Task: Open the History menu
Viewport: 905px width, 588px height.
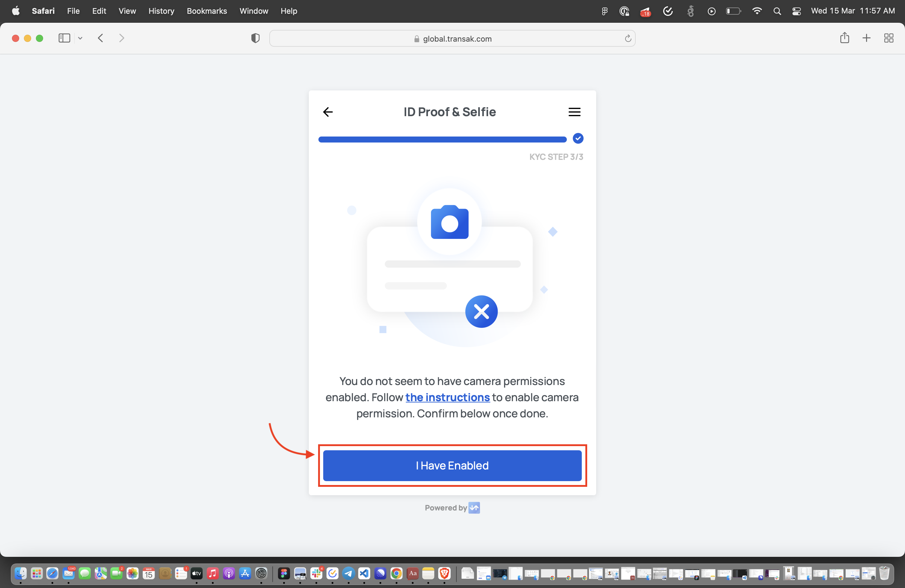Action: pos(161,11)
